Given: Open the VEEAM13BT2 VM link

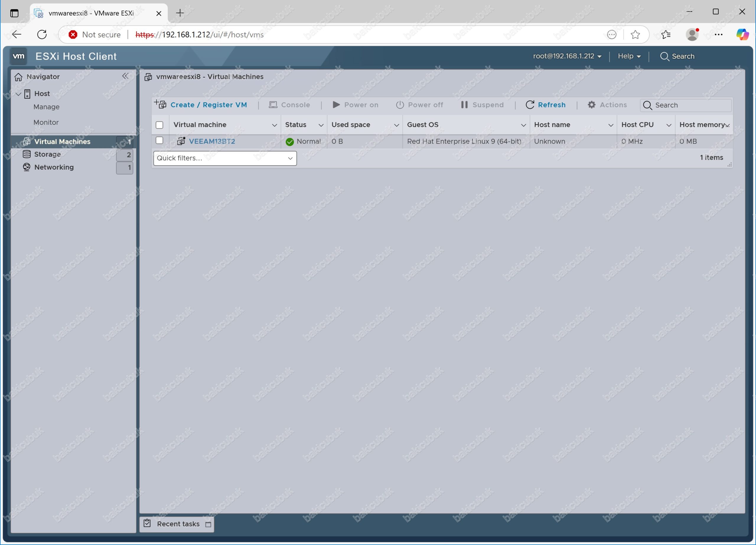Looking at the screenshot, I should coord(212,141).
